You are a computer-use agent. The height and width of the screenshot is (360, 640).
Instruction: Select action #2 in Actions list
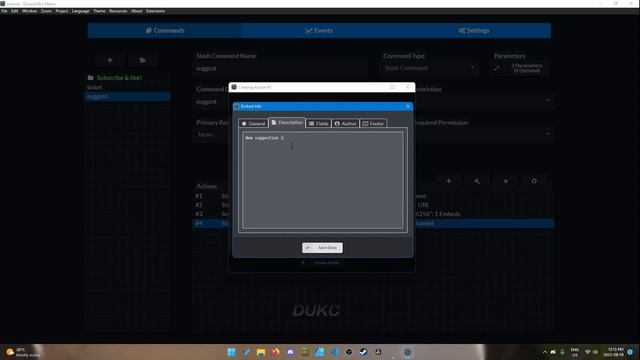tap(373, 205)
